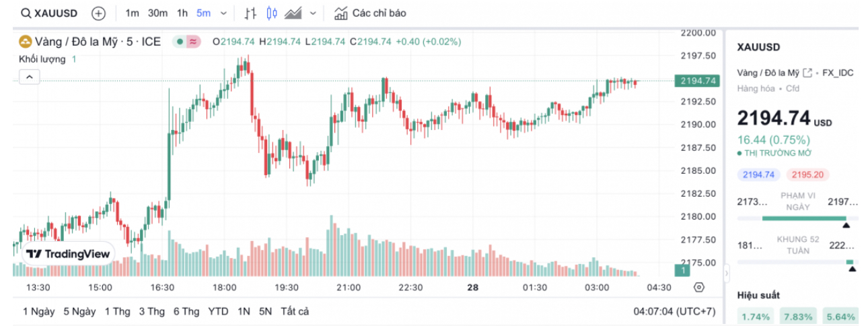Switch to the 1m timeframe
The height and width of the screenshot is (326, 868).
(x=132, y=13)
